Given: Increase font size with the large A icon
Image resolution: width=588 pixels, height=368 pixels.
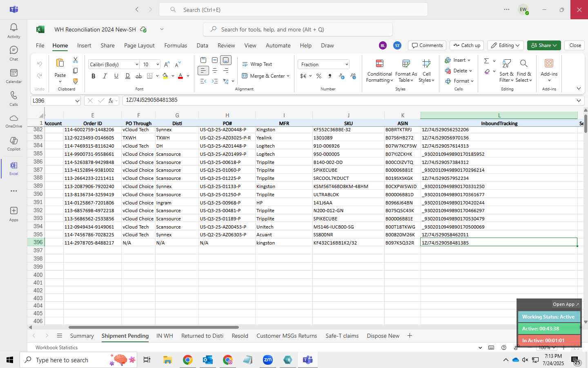Looking at the screenshot, I should point(167,65).
